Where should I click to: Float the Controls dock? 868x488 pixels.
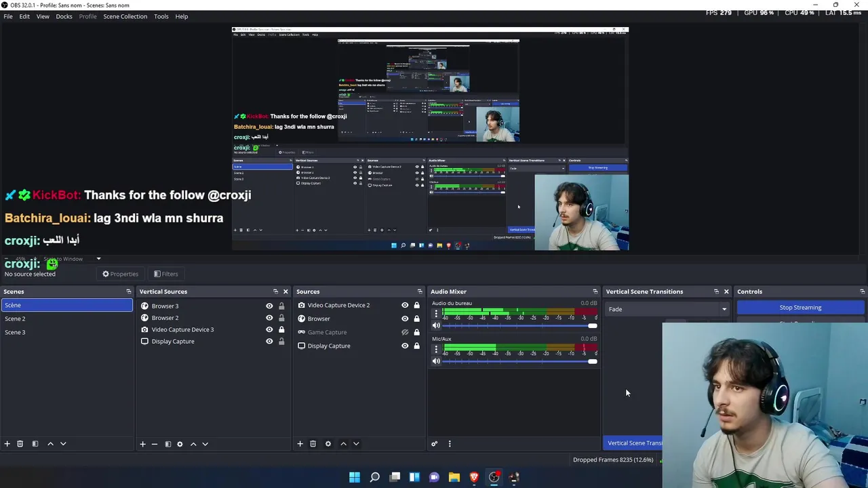point(862,291)
